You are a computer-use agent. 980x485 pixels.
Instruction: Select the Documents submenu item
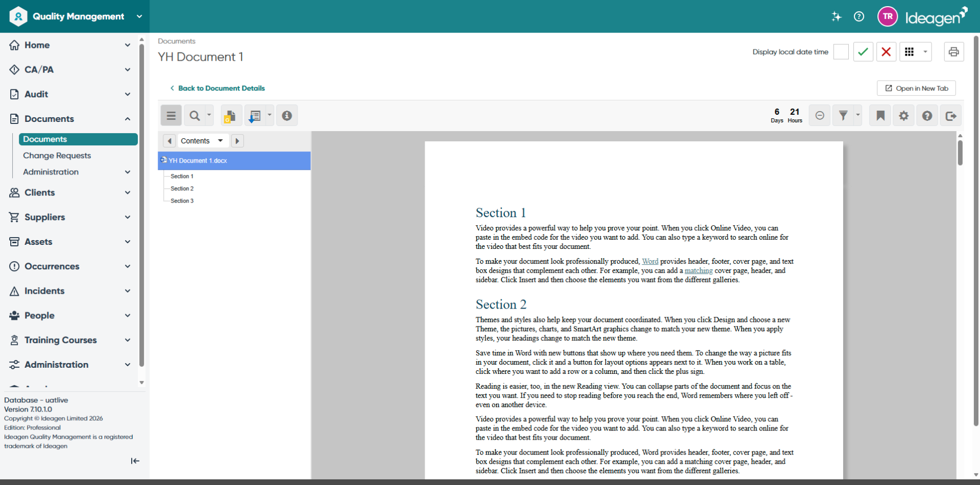click(x=78, y=139)
